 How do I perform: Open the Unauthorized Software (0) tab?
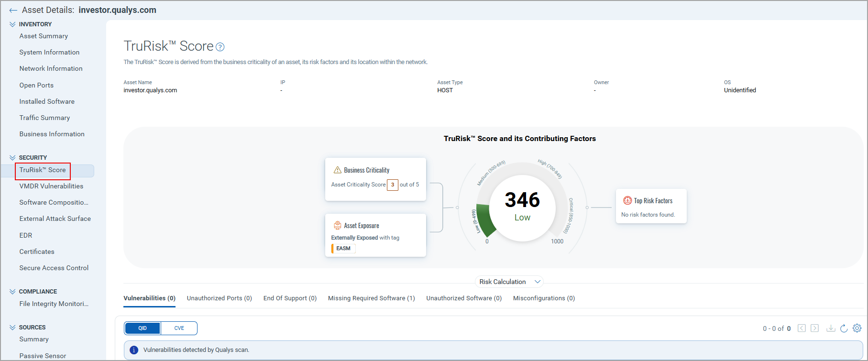coord(464,298)
